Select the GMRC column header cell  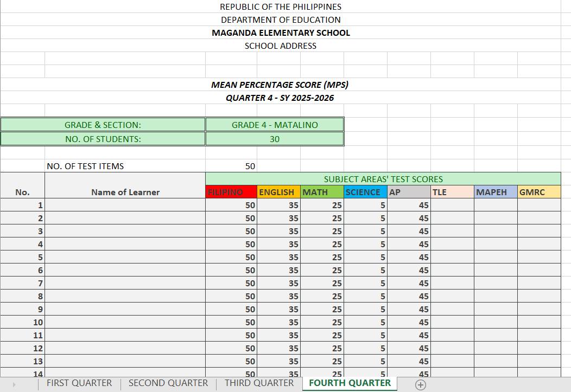pyautogui.click(x=539, y=192)
